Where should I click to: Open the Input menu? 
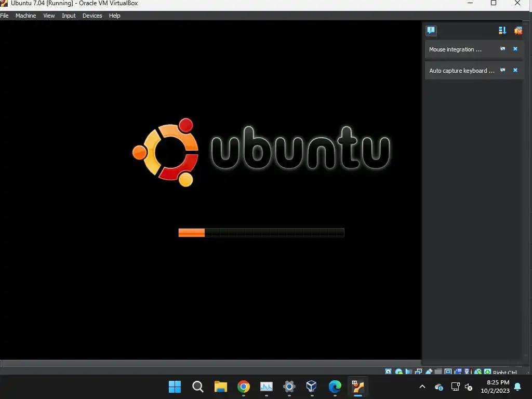click(69, 16)
